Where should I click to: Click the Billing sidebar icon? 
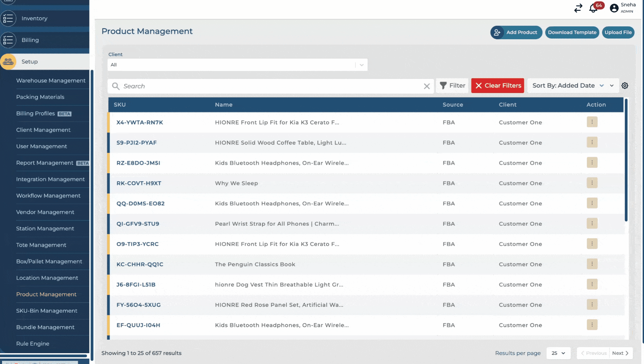coord(8,40)
